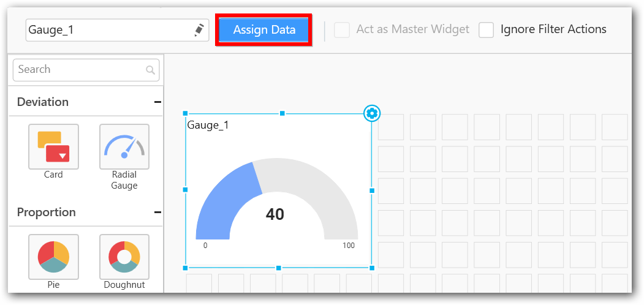Click the right-middle resize handle of gauge
This screenshot has width=644, height=305.
[372, 190]
